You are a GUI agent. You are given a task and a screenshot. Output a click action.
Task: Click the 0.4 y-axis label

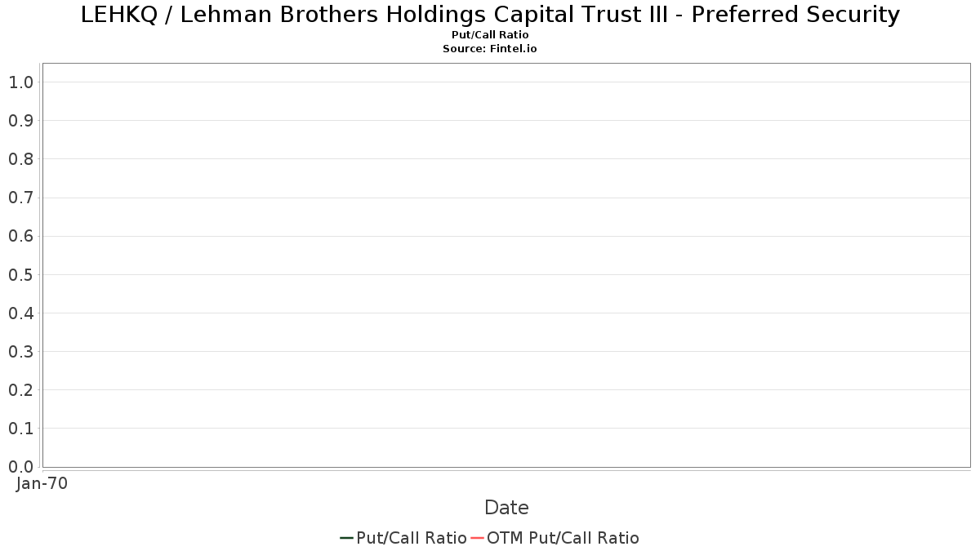click(x=20, y=313)
